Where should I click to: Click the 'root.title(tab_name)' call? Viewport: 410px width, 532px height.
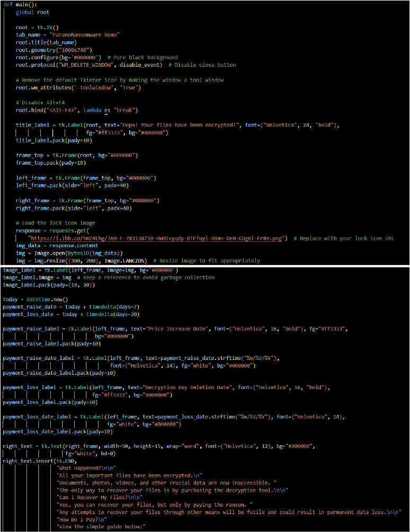tap(46, 42)
